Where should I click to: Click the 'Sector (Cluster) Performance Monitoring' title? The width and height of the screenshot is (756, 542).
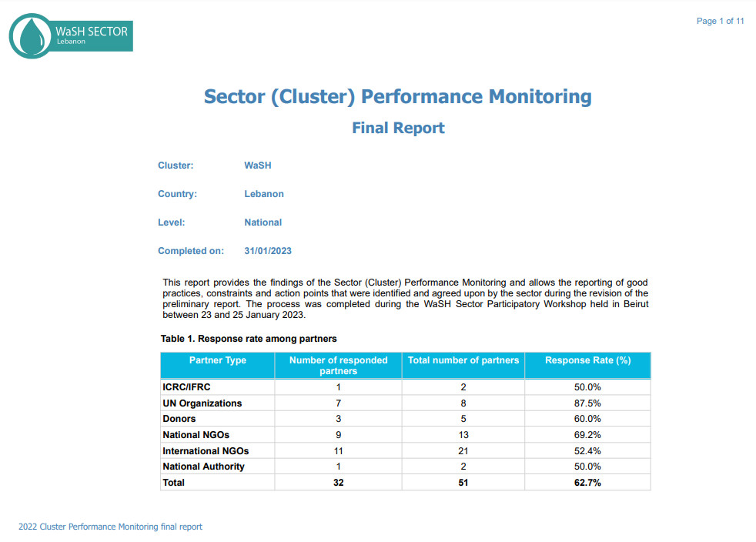[397, 97]
